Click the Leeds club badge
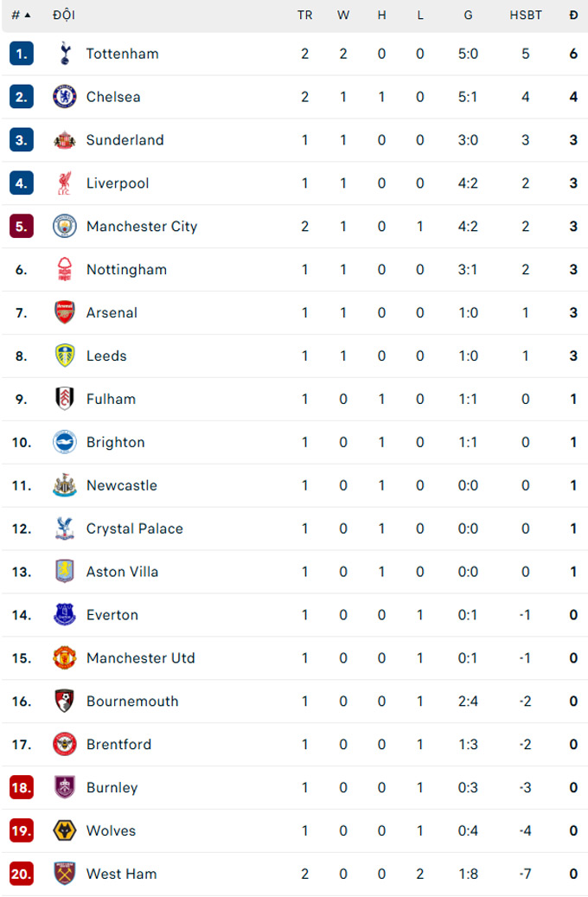 click(x=65, y=356)
